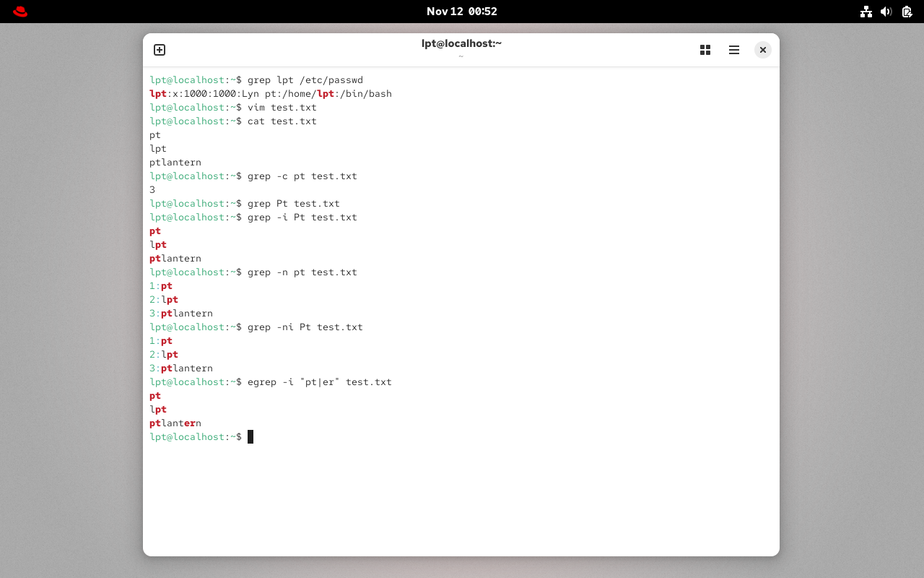Viewport: 924px width, 578px height.
Task: Click the count output '3' line
Action: pyautogui.click(x=152, y=190)
